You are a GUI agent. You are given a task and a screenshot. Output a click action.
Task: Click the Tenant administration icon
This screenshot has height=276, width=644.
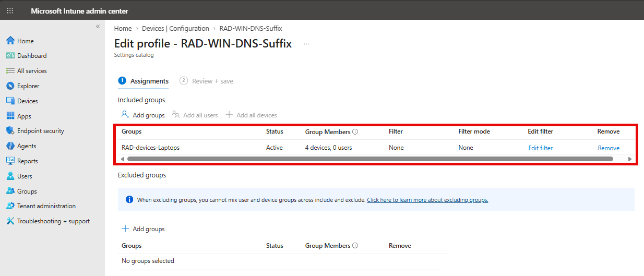click(10, 206)
